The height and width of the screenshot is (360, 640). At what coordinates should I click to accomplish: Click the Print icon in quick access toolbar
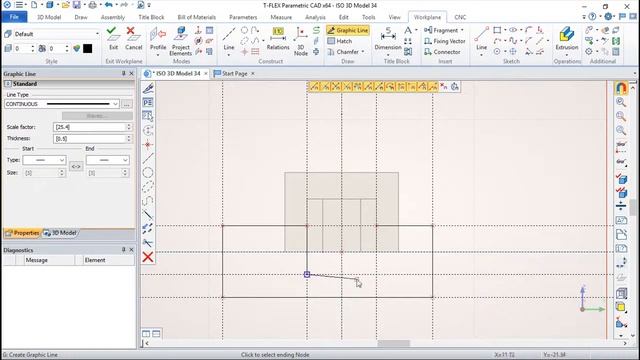point(93,5)
